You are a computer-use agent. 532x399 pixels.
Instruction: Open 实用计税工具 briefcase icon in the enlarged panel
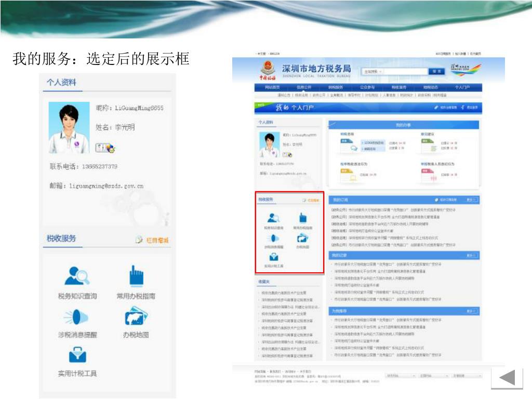point(77,355)
